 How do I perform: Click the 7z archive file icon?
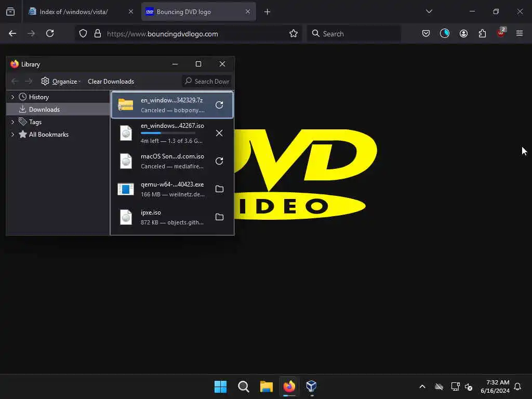click(x=126, y=104)
